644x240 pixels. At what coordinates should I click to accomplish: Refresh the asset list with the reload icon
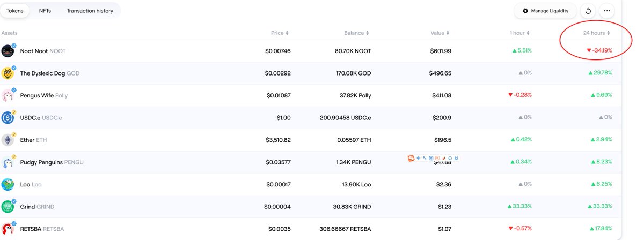588,11
